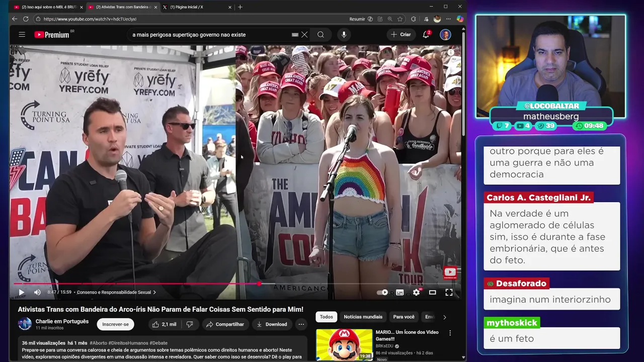
Task: Select the Notícias mundiais chip
Action: (x=363, y=317)
